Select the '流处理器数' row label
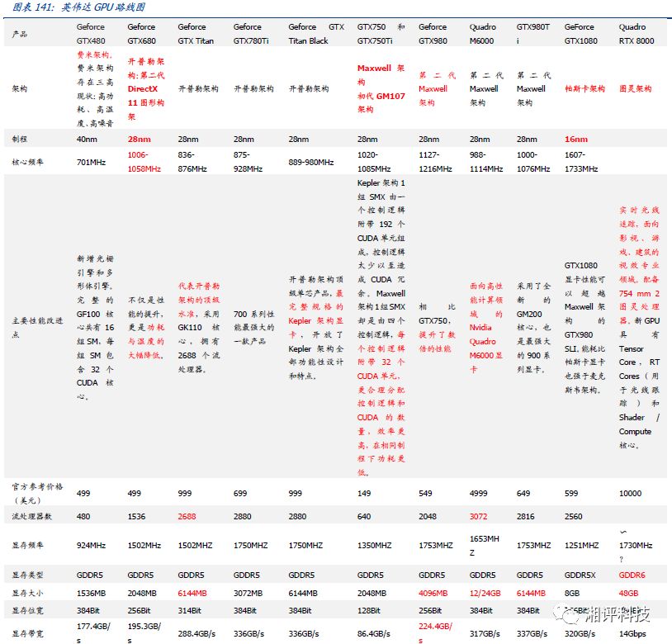This screenshot has height=644, width=672. click(x=31, y=516)
